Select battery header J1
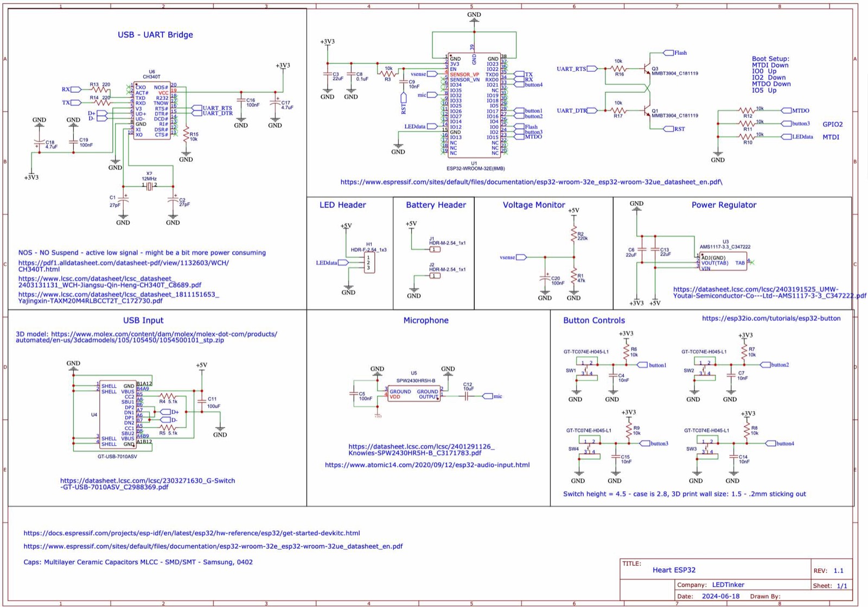Image resolution: width=868 pixels, height=607 pixels. tap(435, 250)
